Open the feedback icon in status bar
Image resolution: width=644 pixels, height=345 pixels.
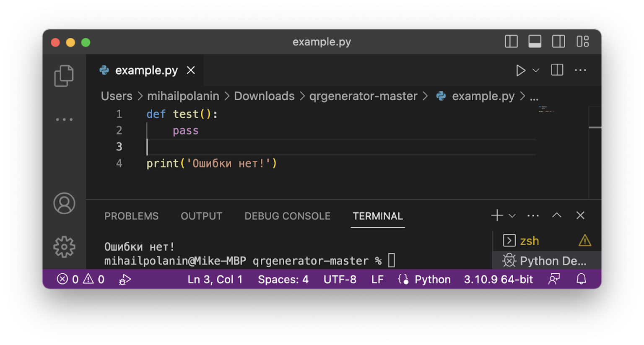coord(554,279)
